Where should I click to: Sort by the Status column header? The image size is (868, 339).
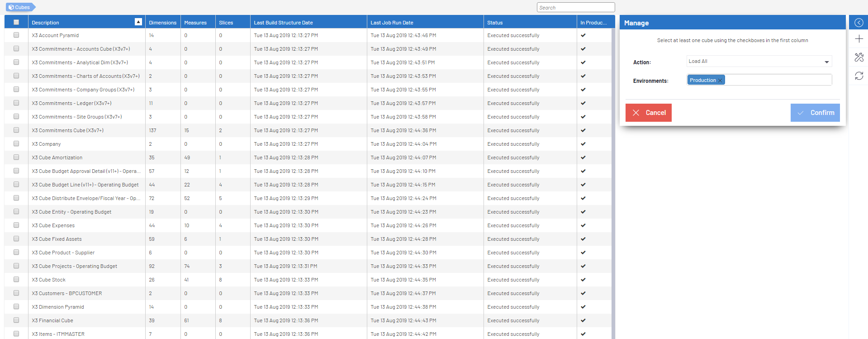495,23
